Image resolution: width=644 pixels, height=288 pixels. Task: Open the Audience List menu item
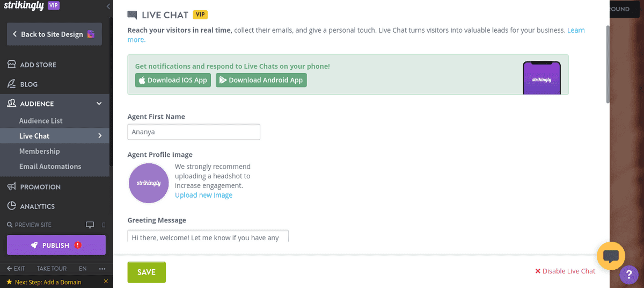click(41, 121)
